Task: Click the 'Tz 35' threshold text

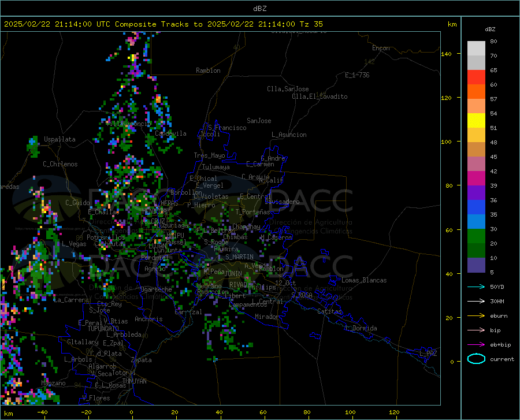Action: pos(311,24)
